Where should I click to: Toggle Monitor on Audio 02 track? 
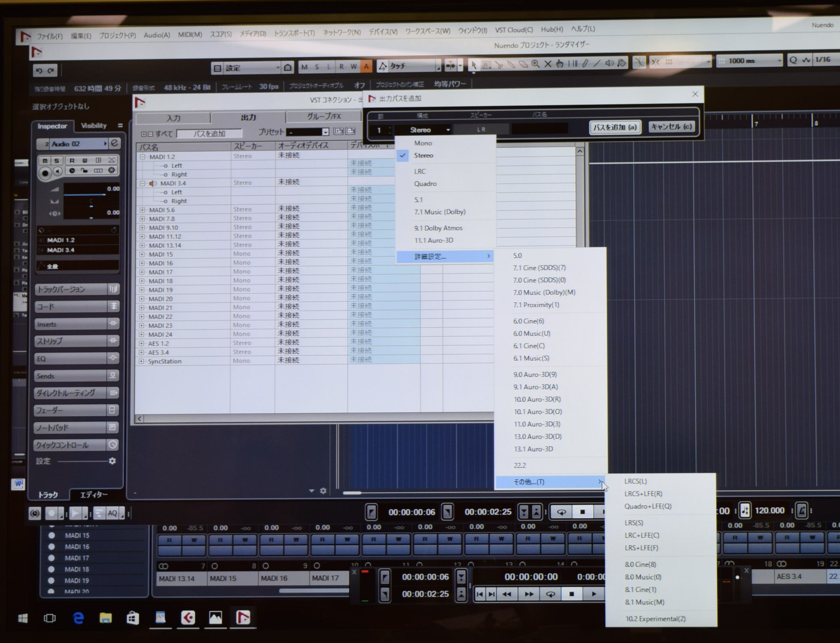click(58, 172)
